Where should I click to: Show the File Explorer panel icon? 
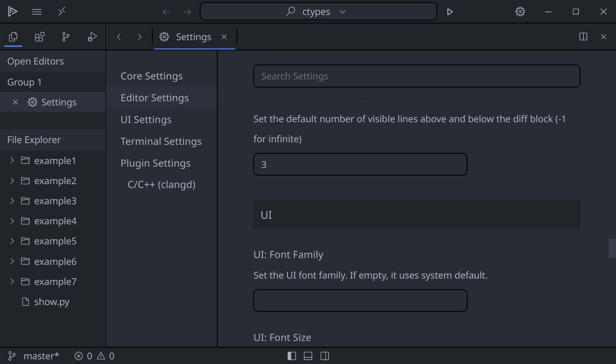pyautogui.click(x=13, y=37)
